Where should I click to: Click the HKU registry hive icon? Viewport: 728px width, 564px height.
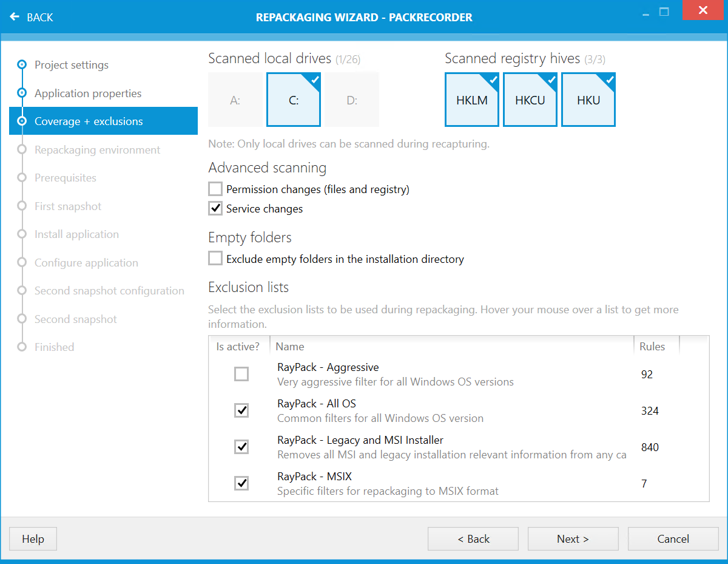pos(588,99)
